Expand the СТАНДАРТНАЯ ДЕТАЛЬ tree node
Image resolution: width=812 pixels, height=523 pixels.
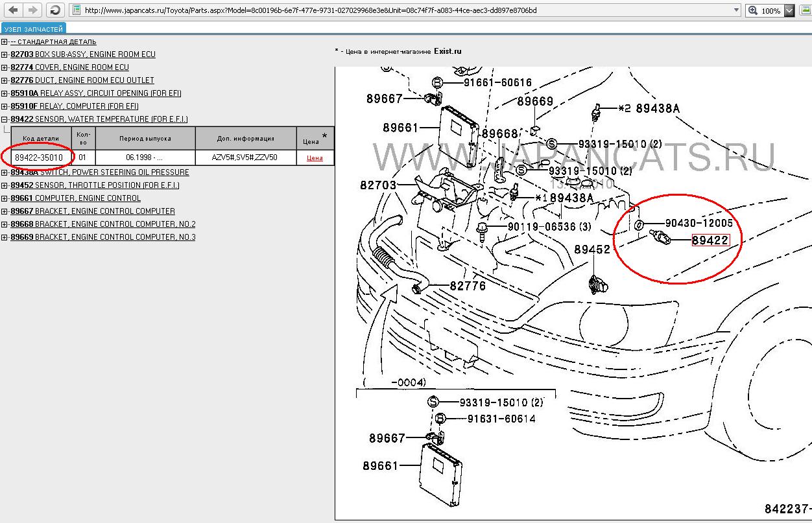5,41
